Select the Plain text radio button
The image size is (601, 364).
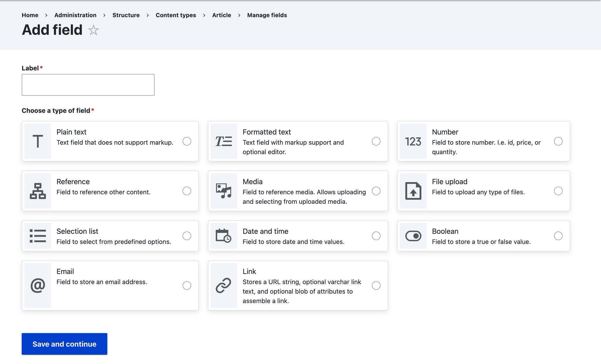click(187, 141)
